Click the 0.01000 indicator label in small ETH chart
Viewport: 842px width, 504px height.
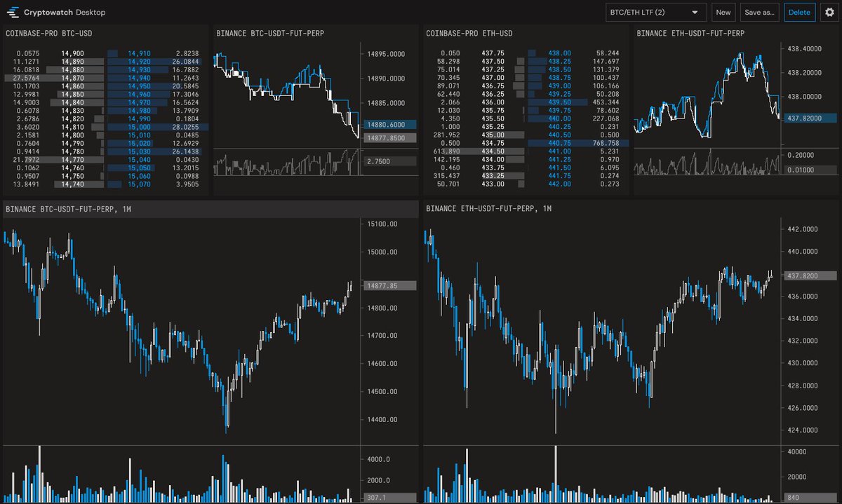810,170
